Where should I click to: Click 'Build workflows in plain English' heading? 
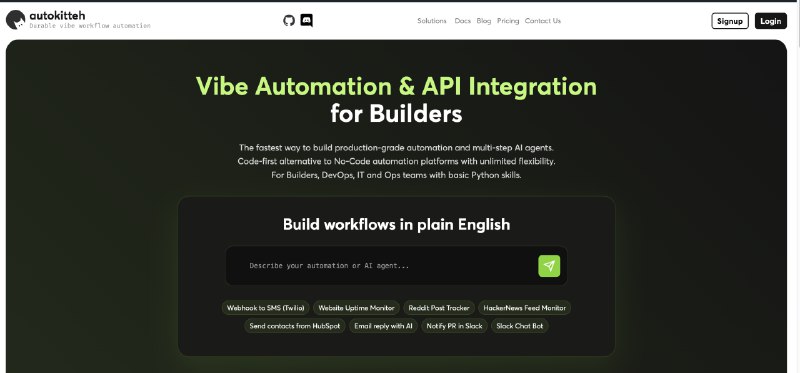pos(396,224)
